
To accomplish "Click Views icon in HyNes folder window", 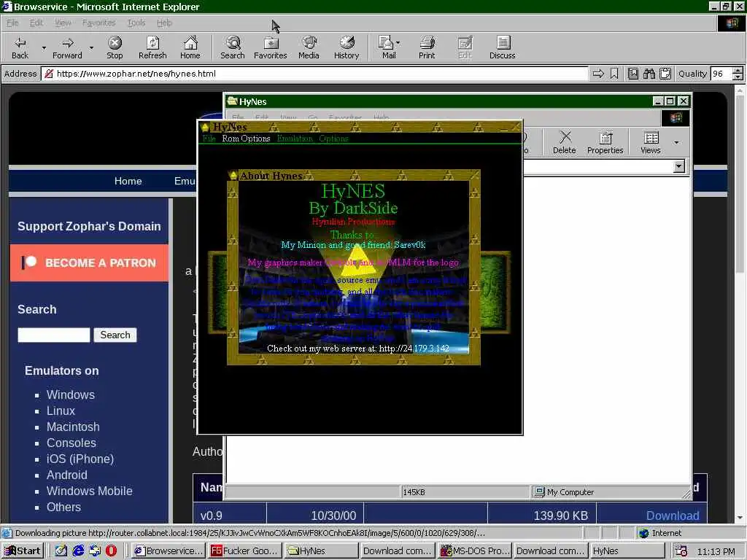I will point(650,142).
